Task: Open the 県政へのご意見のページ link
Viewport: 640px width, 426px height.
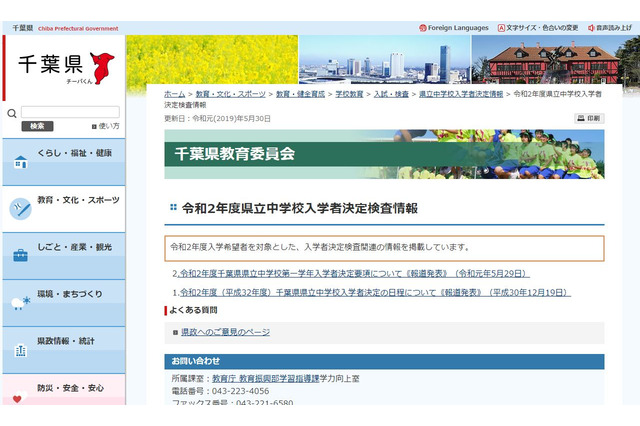Action: point(225,332)
